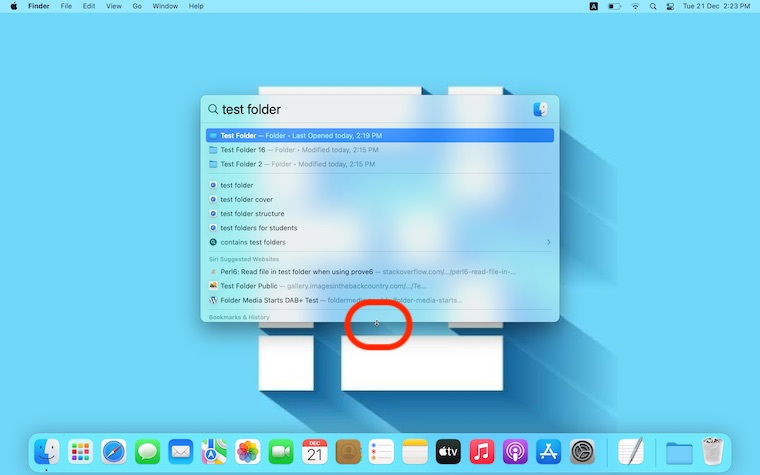
Task: Open 'Folder Media Starts DAB+ Test' website
Action: click(x=380, y=300)
